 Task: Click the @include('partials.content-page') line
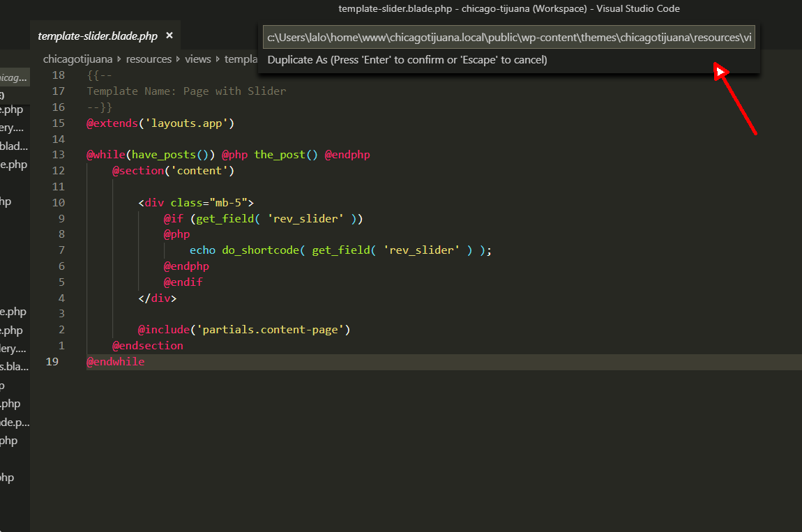click(x=244, y=329)
